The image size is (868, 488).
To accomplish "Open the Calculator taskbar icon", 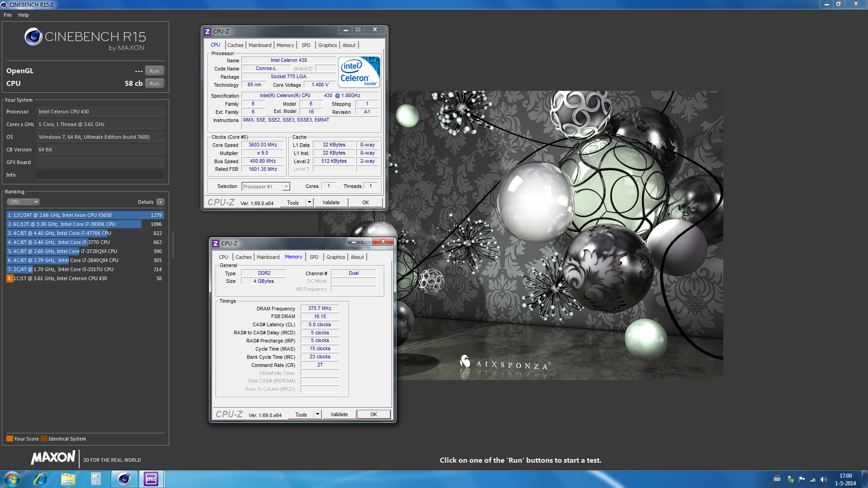I will [x=96, y=479].
